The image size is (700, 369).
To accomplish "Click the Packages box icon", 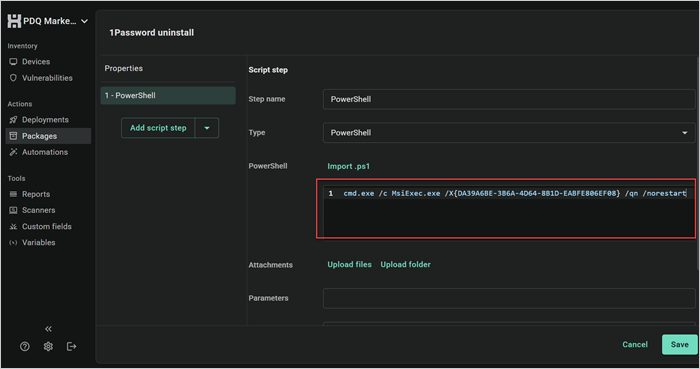I will click(x=13, y=136).
